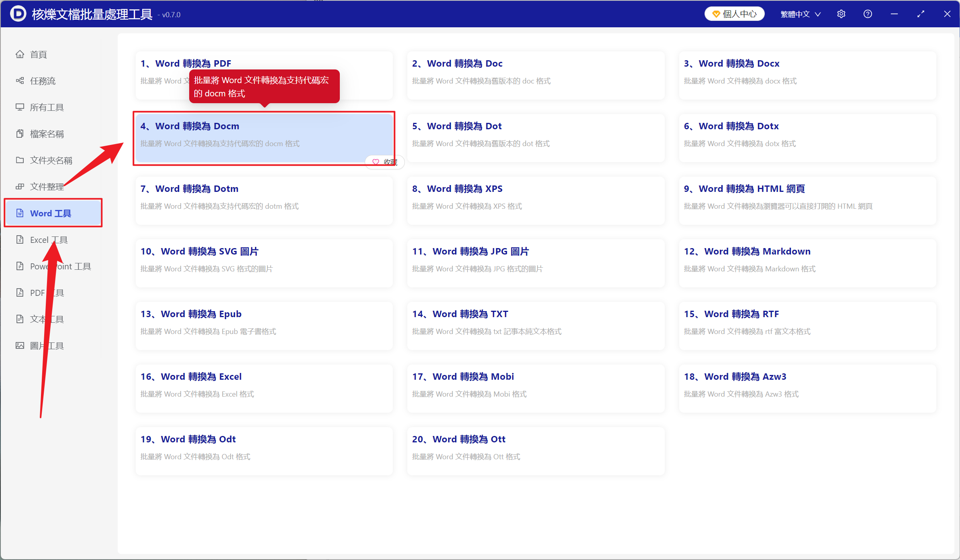The width and height of the screenshot is (960, 560).
Task: Open Word 轉換為 Epub card
Action: point(264,326)
